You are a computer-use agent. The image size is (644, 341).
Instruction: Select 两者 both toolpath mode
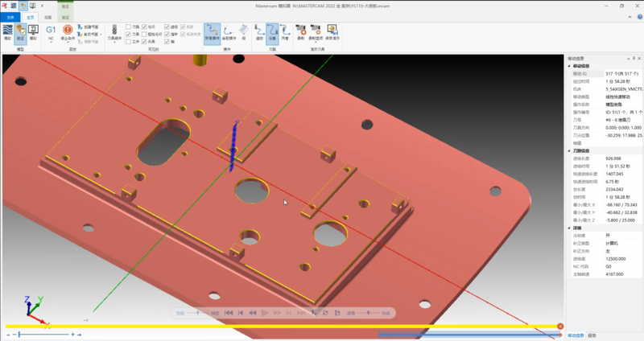[285, 33]
